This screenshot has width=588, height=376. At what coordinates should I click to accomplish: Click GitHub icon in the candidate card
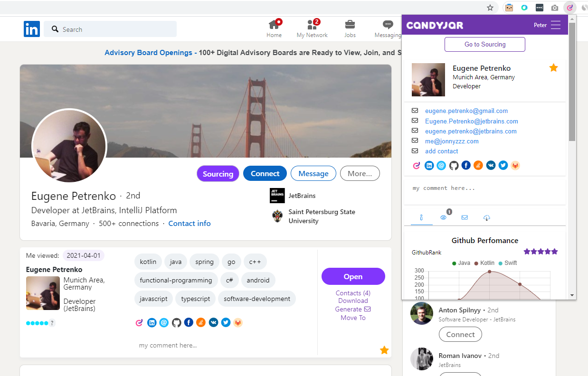[177, 323]
